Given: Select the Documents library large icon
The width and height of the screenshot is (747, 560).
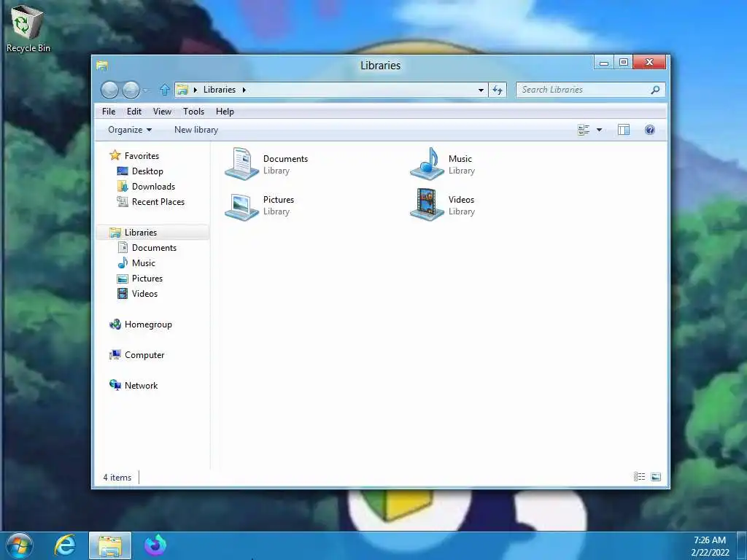Looking at the screenshot, I should pos(242,164).
